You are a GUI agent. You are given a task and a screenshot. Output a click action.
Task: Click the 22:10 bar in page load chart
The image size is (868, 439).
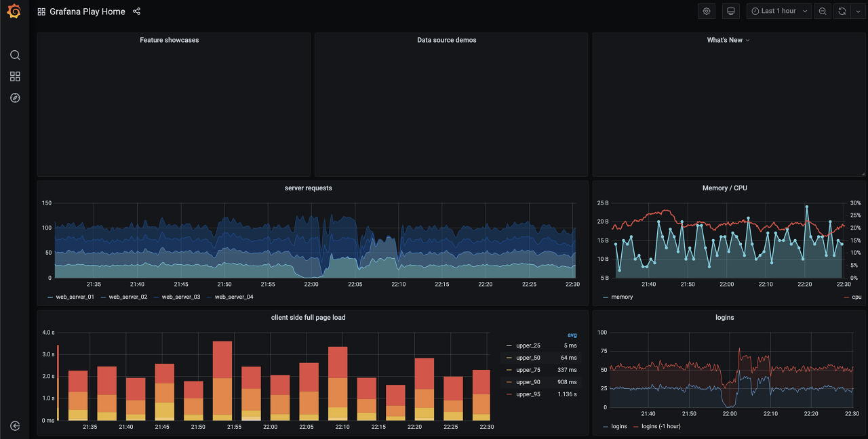[x=338, y=383]
